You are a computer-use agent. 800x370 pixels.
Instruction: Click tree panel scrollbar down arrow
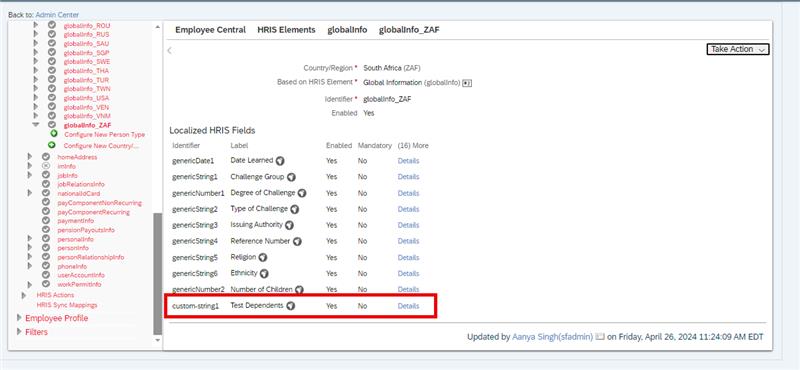158,339
